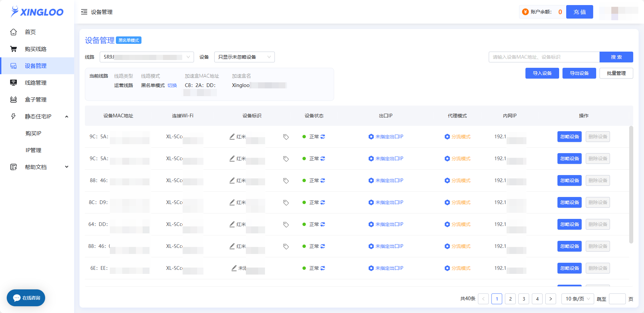This screenshot has width=644, height=313.
Task: Click the 搜索 search button
Action: click(616, 57)
